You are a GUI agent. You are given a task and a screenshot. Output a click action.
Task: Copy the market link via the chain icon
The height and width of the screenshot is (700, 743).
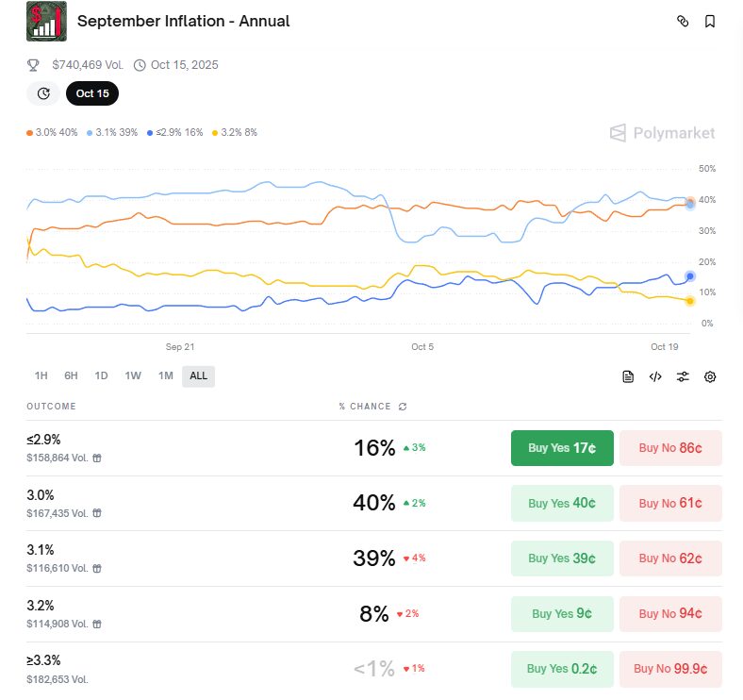click(684, 21)
